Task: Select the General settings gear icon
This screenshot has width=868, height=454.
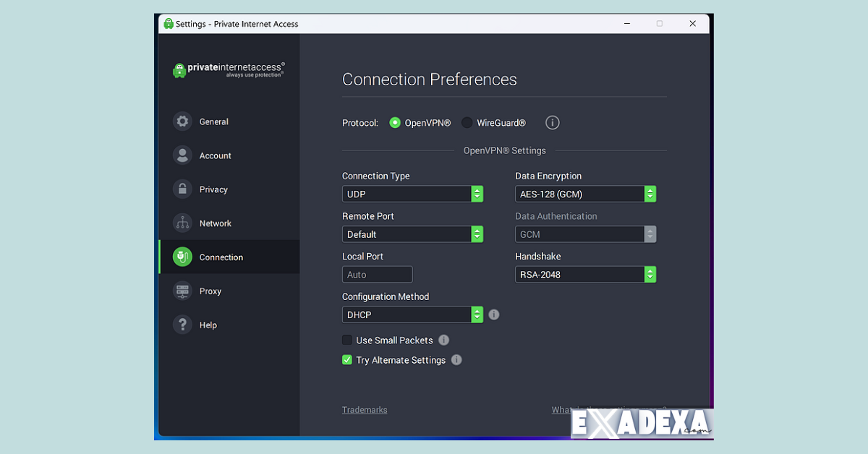Action: click(182, 121)
